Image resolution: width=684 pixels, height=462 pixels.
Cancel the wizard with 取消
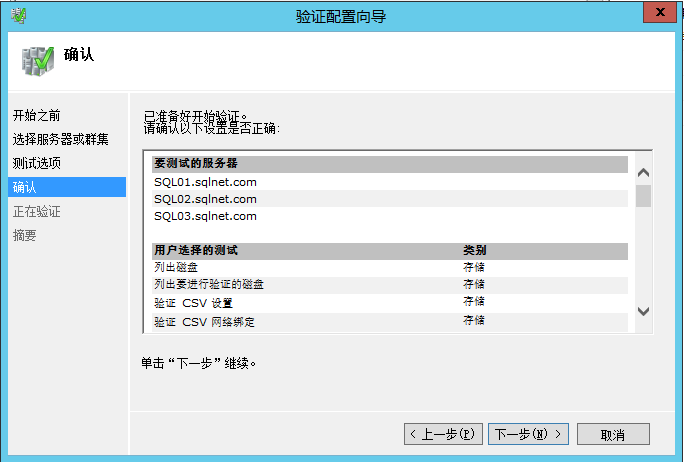pos(613,435)
